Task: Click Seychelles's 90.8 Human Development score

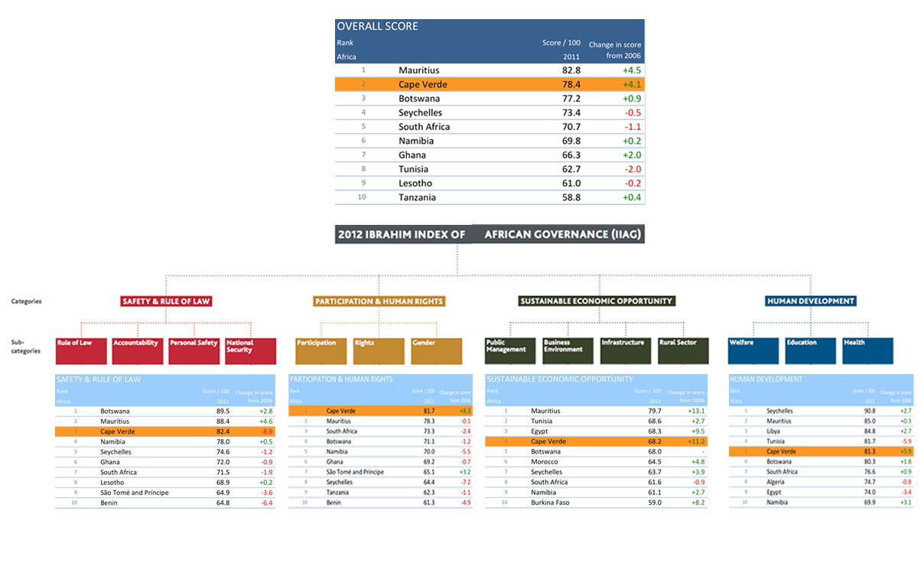Action: point(871,411)
